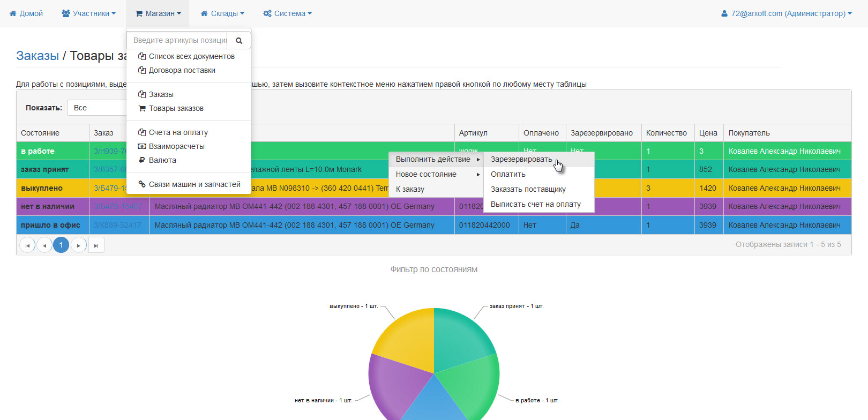Go to the first page of results
This screenshot has width=868, height=420.
click(x=27, y=245)
